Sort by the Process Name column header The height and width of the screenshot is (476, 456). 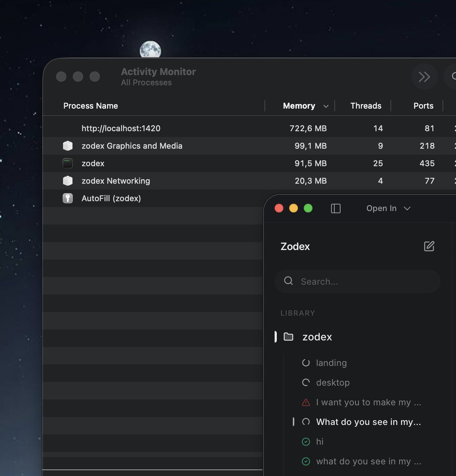(x=90, y=106)
